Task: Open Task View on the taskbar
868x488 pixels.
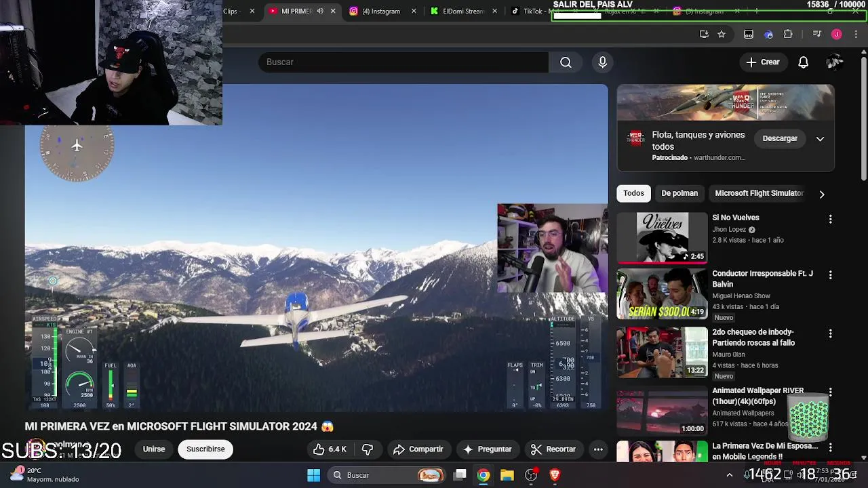Action: coord(460,475)
